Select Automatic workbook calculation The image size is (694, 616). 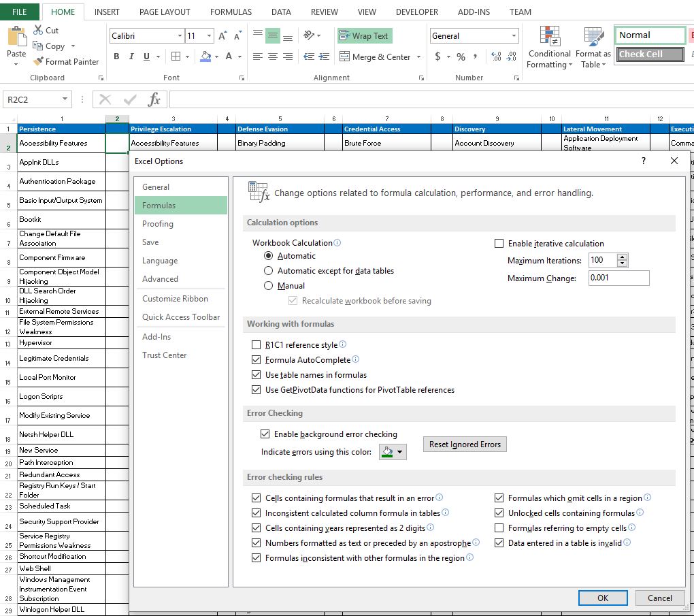tap(268, 256)
